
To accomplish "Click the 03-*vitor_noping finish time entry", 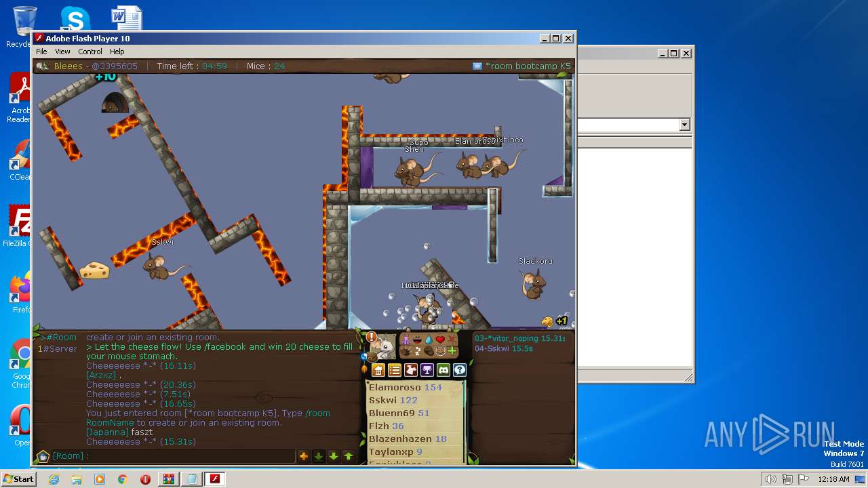I will point(519,338).
